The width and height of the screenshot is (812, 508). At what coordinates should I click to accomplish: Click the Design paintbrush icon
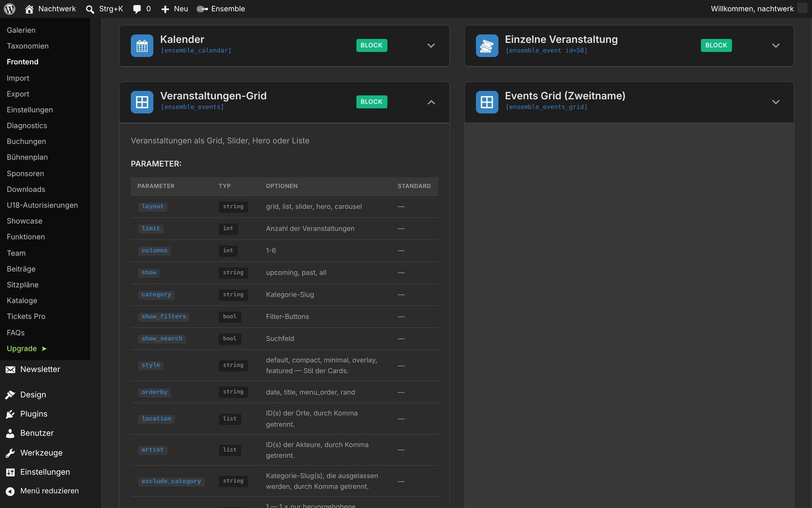click(x=10, y=395)
